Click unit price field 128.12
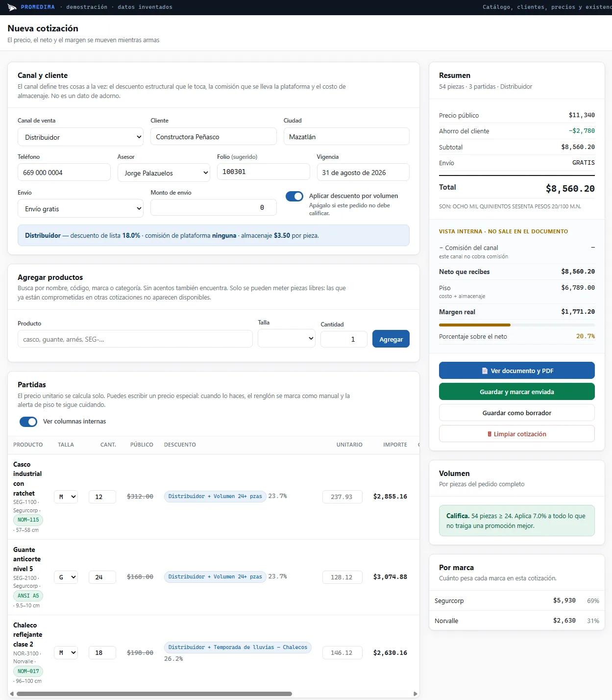Image resolution: width=612 pixels, height=700 pixels. pos(343,577)
